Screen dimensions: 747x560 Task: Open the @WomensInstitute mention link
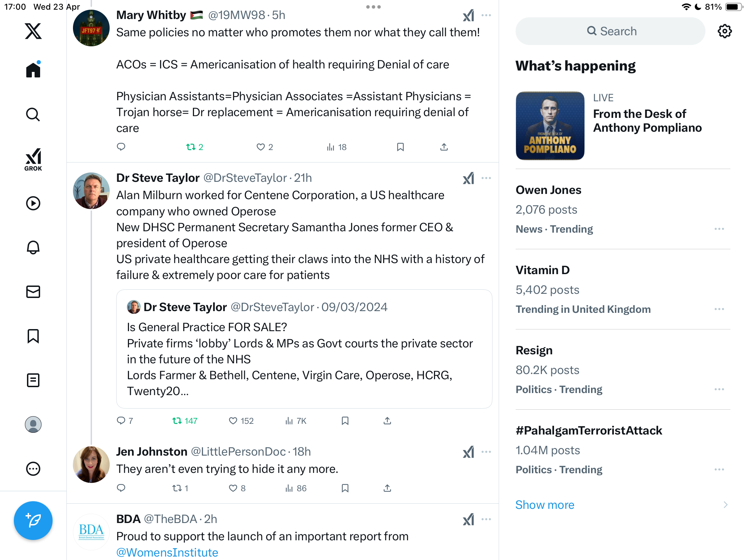(x=167, y=552)
